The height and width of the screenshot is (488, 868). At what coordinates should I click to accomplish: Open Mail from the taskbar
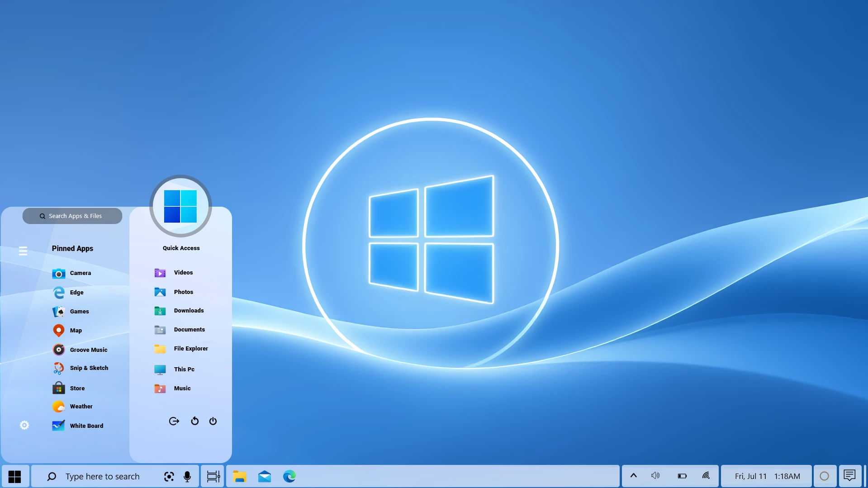coord(265,476)
